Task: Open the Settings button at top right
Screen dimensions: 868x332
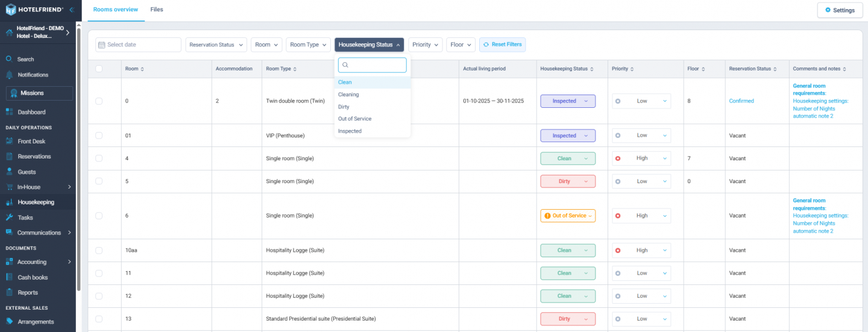Action: tap(839, 10)
